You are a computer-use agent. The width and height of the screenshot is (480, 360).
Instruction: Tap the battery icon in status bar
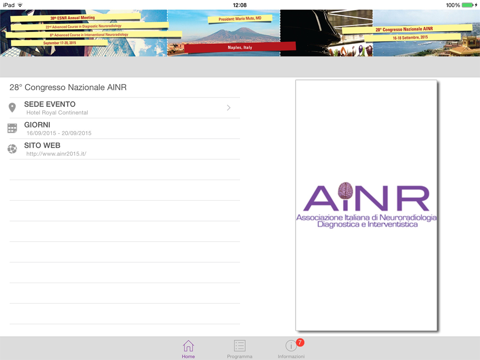click(468, 5)
